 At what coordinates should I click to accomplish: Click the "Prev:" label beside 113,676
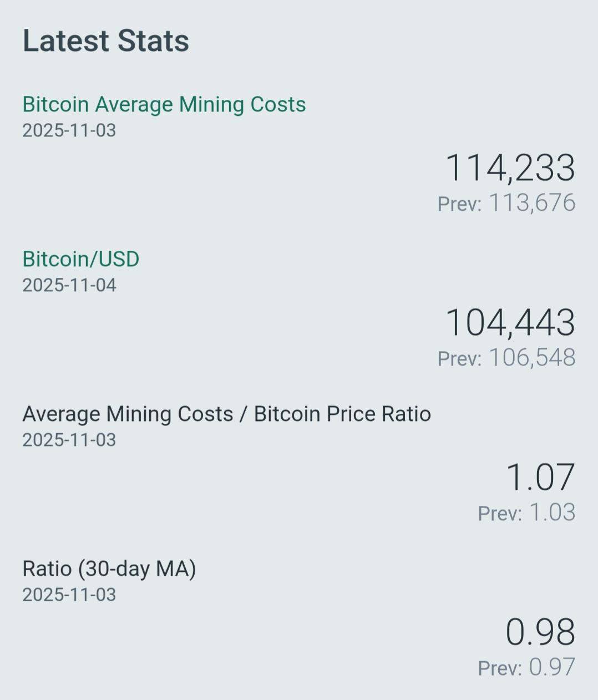pos(459,204)
